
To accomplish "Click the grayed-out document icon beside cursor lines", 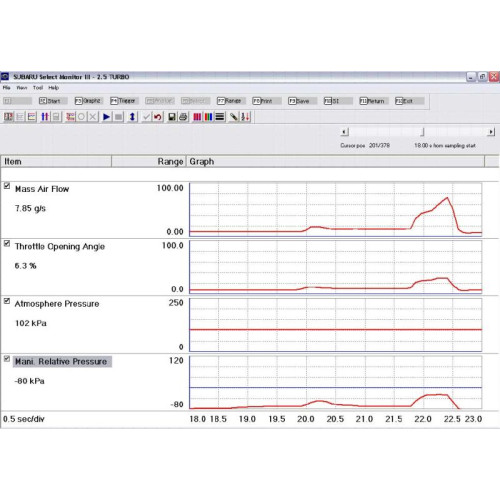I will pos(56,117).
